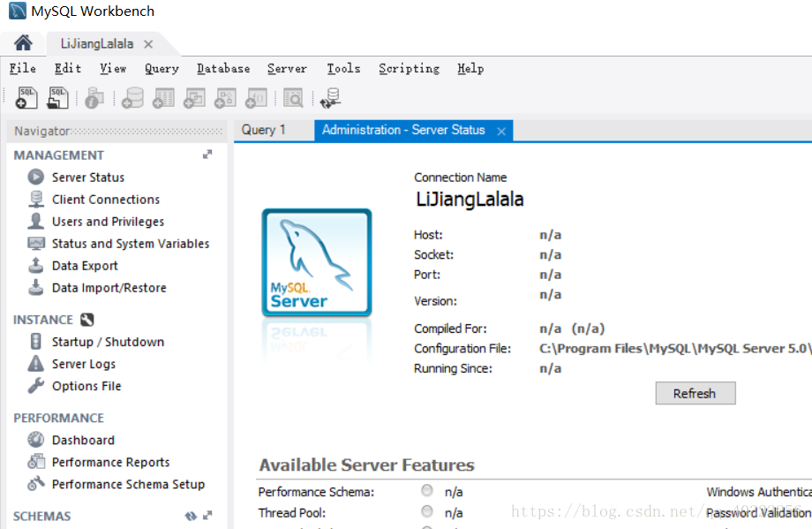Open the object inspector toolbar icon
Viewport: 812px width, 529px height.
click(x=94, y=97)
